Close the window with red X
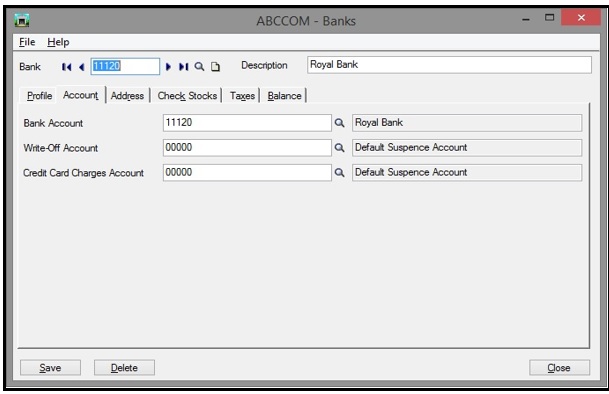The height and width of the screenshot is (394, 609). [x=581, y=17]
